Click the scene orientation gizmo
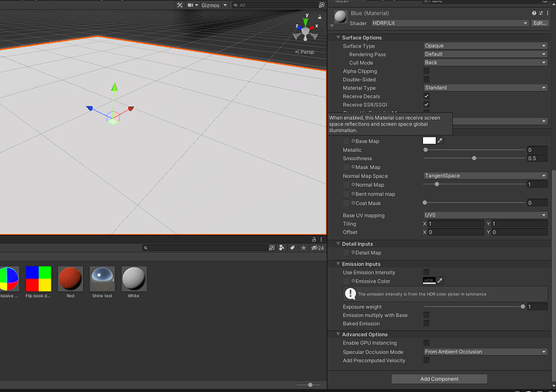The height and width of the screenshot is (392, 556). pos(305,29)
